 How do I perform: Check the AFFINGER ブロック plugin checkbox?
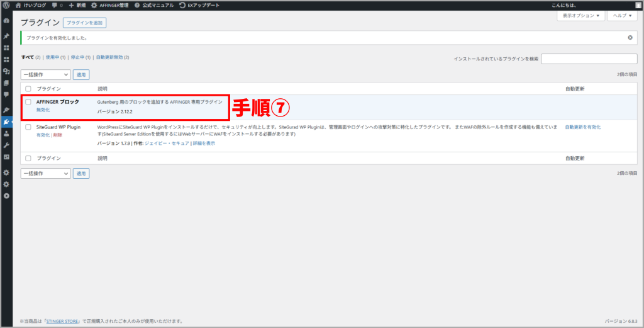(x=28, y=101)
